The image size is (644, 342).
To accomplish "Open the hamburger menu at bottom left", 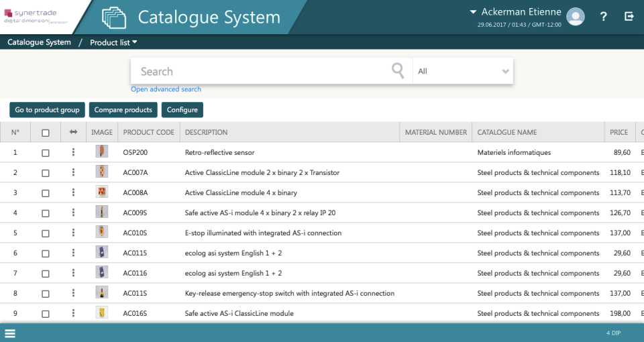I will click(10, 333).
